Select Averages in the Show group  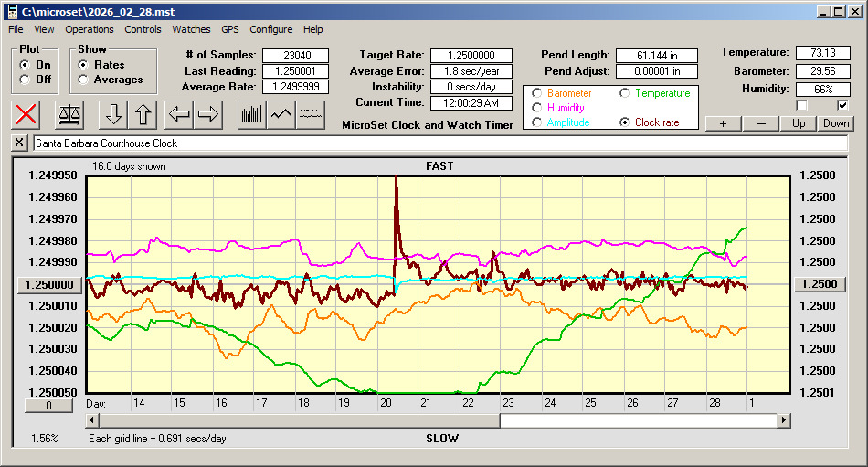[x=83, y=80]
